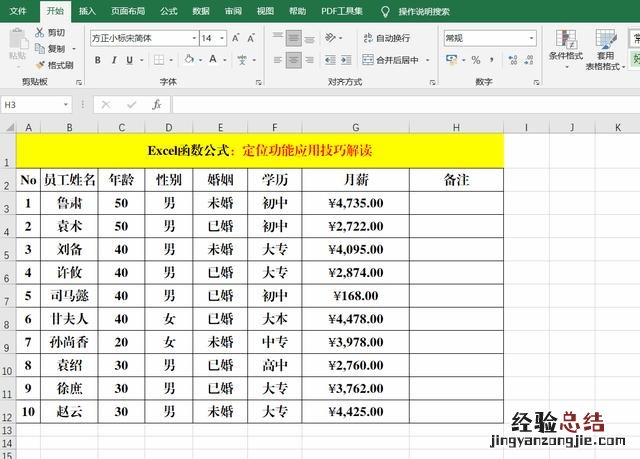Switch to the Data (数据) tab
Image resolution: width=640 pixels, height=459 pixels.
tap(201, 11)
